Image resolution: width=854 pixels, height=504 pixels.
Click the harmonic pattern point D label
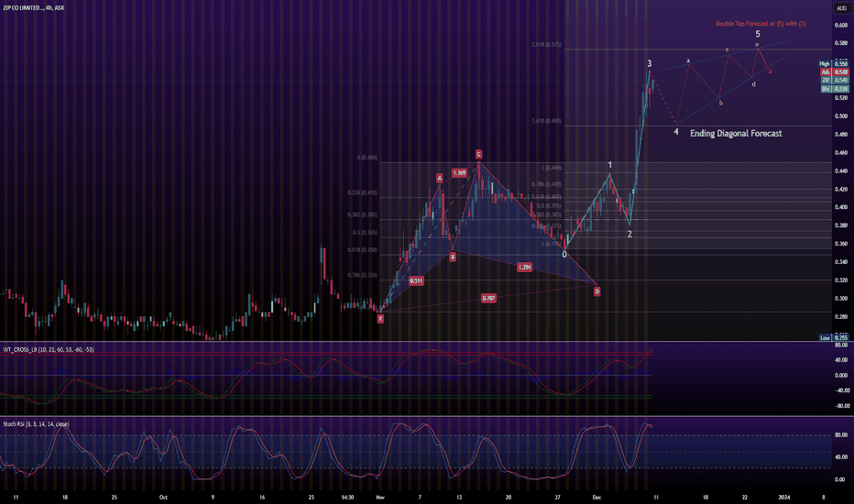click(x=597, y=291)
